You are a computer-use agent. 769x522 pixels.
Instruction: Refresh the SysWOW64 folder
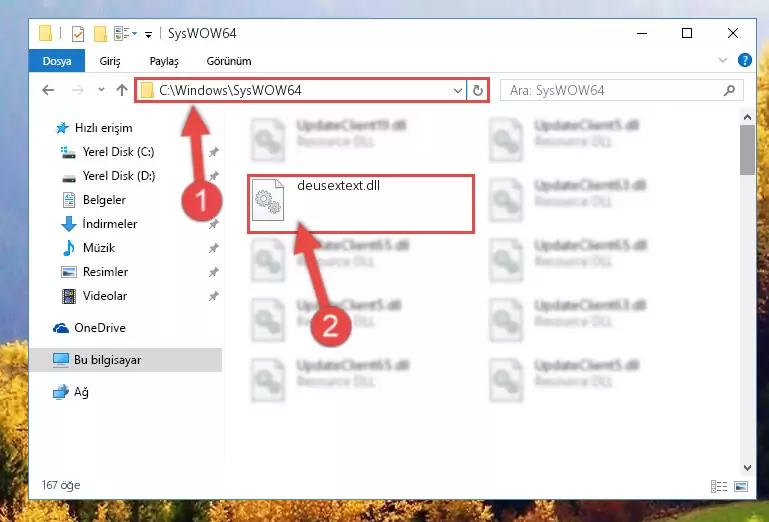coord(478,90)
